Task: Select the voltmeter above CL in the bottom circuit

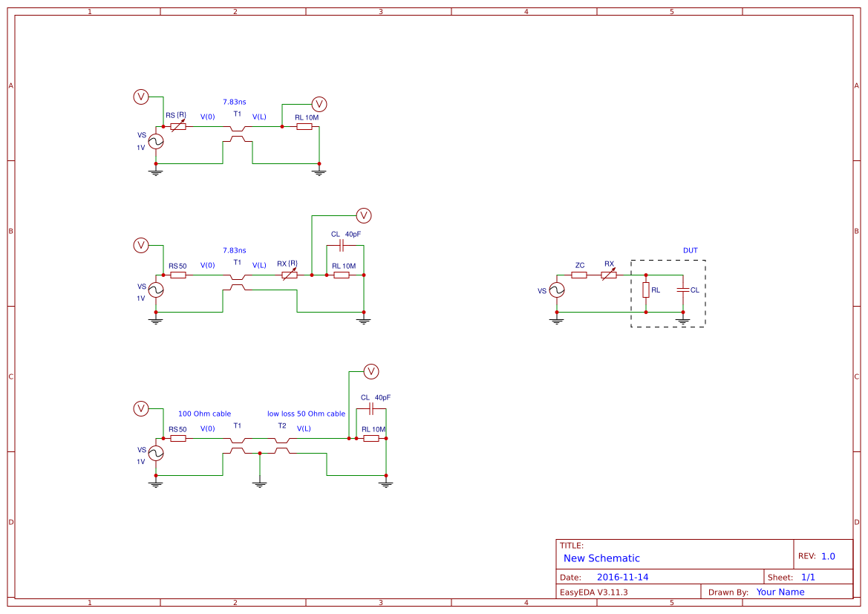Action: tap(371, 372)
